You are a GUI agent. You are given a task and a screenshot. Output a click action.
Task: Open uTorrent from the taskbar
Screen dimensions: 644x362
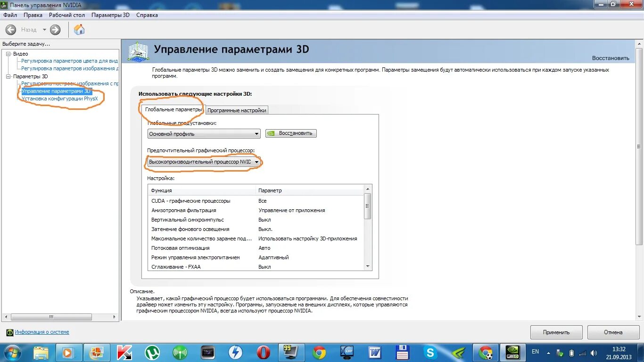coord(152,353)
